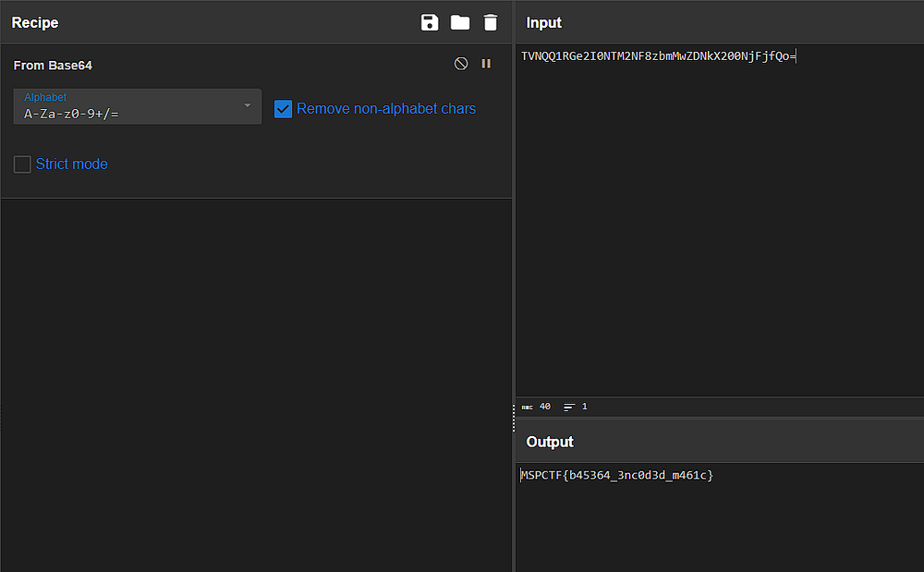This screenshot has height=572, width=924.
Task: Click the Output panel heading
Action: 550,442
